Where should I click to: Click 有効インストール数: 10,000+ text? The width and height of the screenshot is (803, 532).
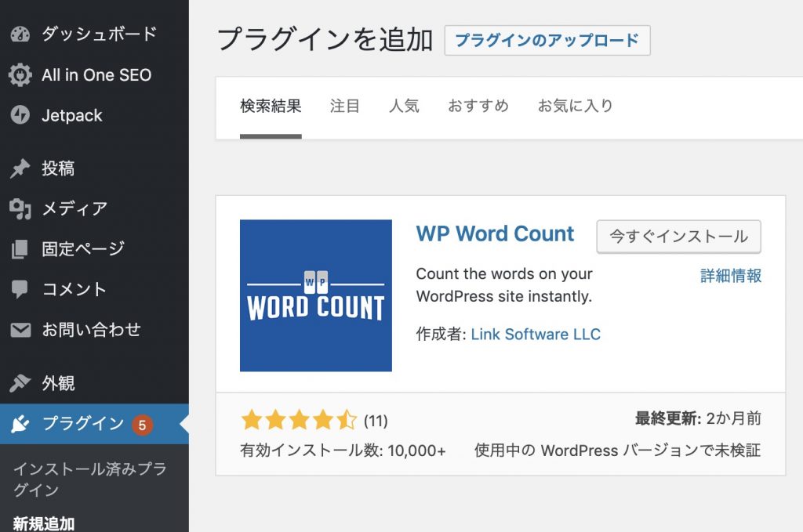coord(343,451)
